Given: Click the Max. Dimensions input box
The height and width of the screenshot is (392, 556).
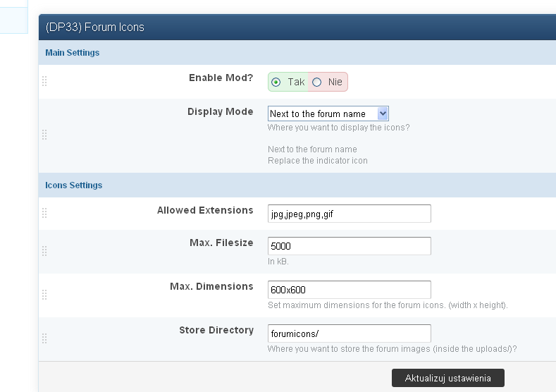Looking at the screenshot, I should (x=349, y=290).
